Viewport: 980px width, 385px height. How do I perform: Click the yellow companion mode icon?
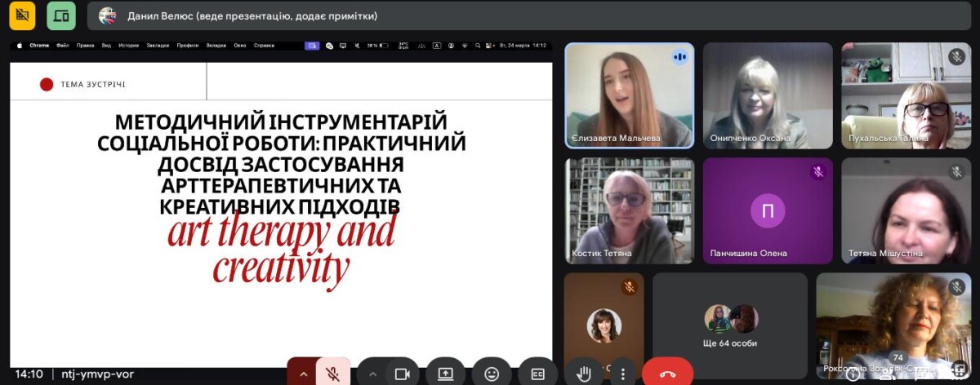pyautogui.click(x=22, y=15)
